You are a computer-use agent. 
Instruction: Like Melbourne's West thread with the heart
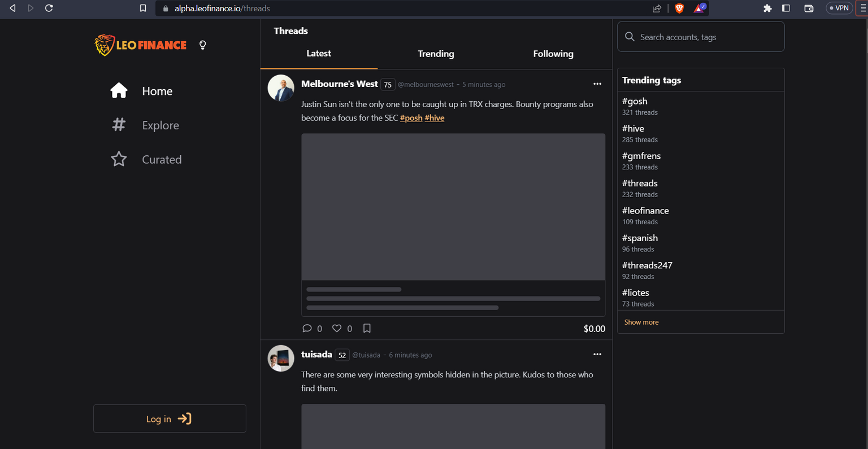click(337, 328)
